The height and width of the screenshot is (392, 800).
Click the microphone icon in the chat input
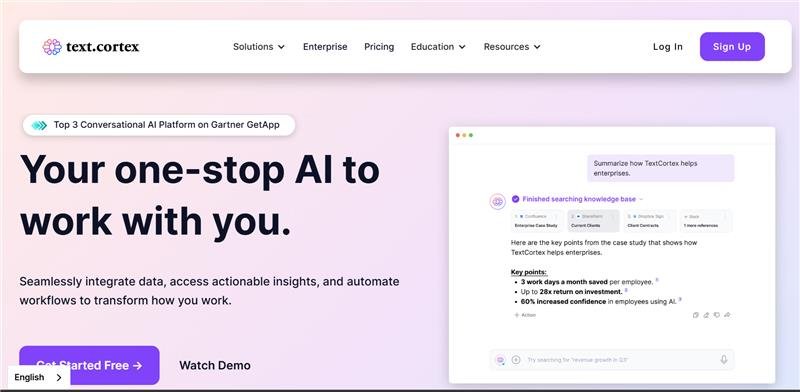(723, 360)
